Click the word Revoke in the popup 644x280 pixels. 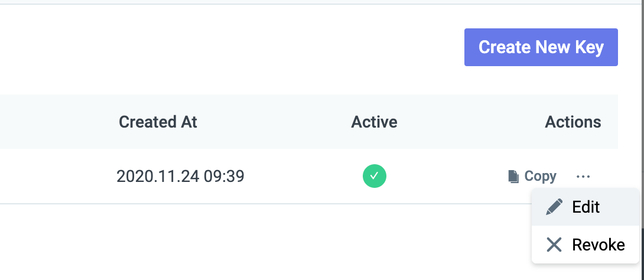point(598,245)
